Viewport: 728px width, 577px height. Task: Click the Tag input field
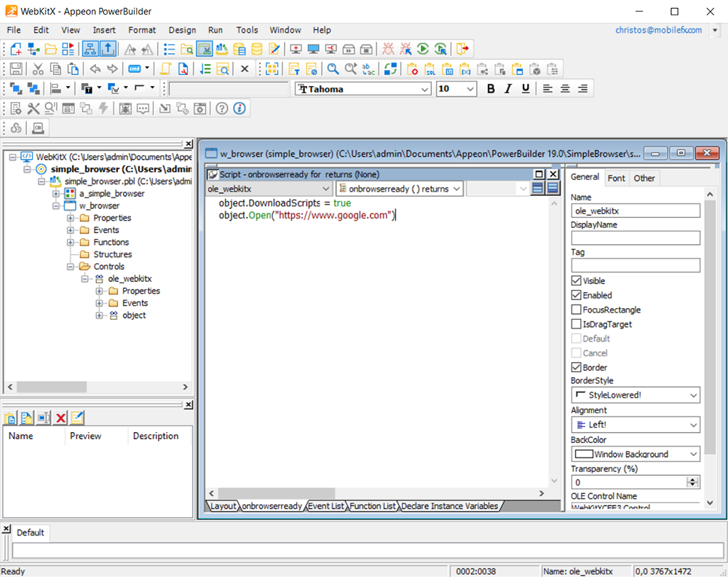point(635,266)
